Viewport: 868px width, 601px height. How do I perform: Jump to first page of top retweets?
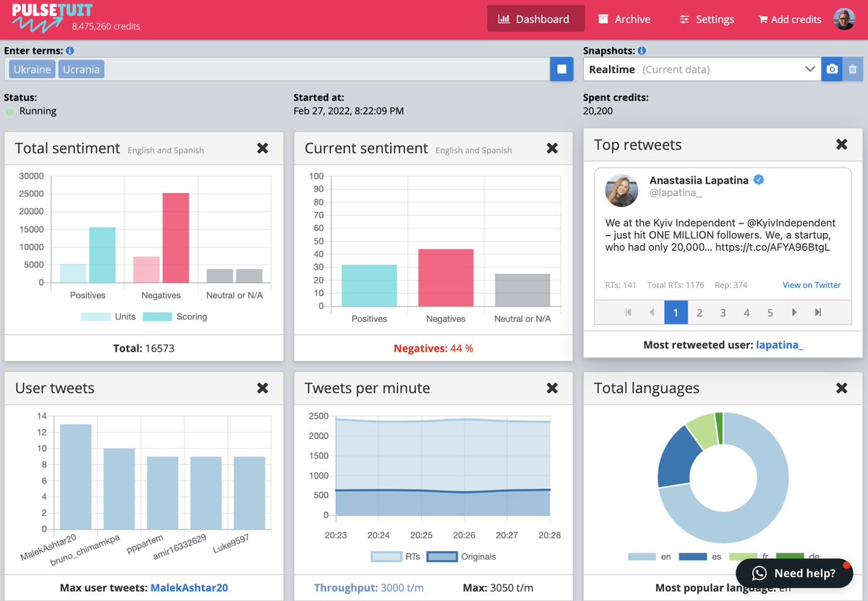point(629,312)
